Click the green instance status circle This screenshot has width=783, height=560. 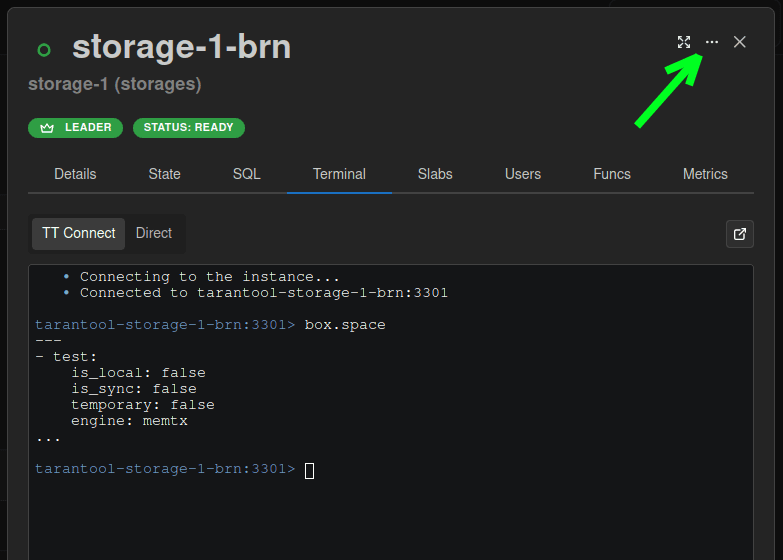(44, 50)
